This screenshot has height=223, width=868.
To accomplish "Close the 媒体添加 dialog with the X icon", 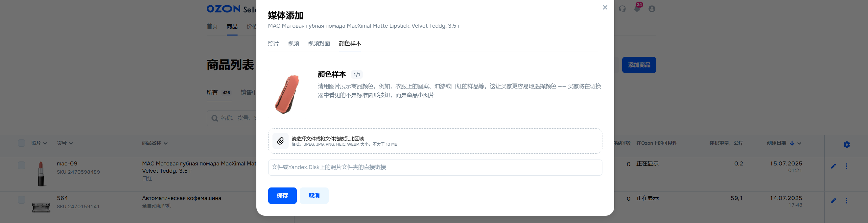I will click(x=605, y=8).
